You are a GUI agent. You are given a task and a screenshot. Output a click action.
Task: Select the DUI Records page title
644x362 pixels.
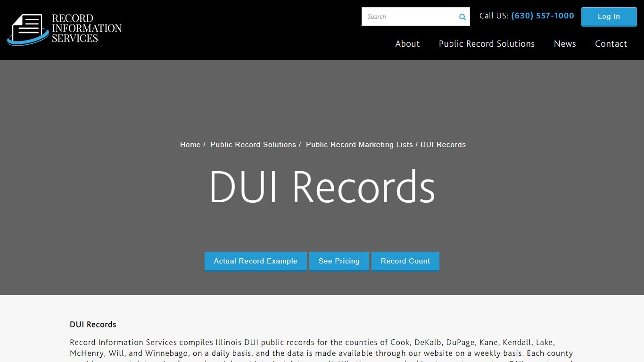tap(322, 187)
